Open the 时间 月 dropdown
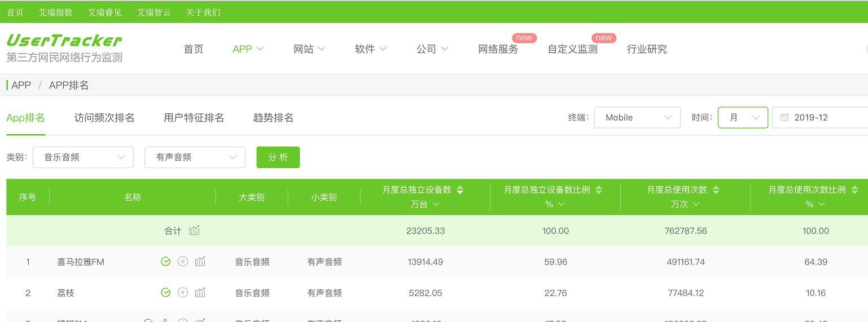This screenshot has width=868, height=322. point(743,117)
